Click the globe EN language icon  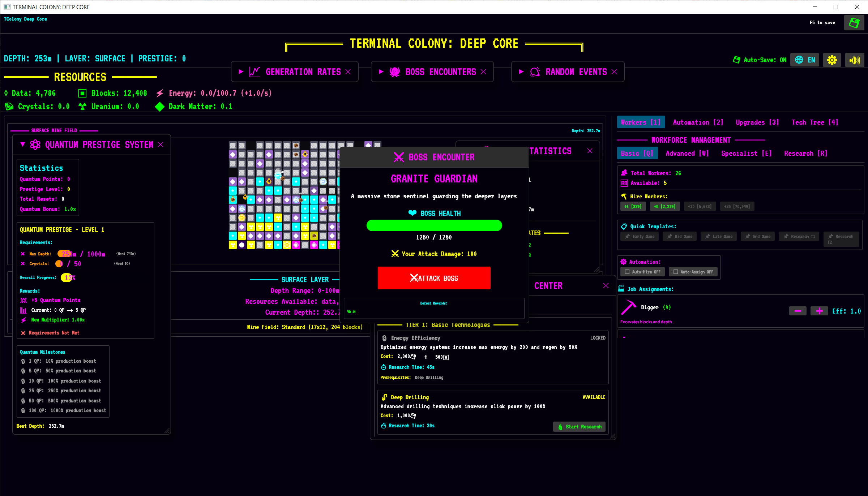tap(805, 60)
